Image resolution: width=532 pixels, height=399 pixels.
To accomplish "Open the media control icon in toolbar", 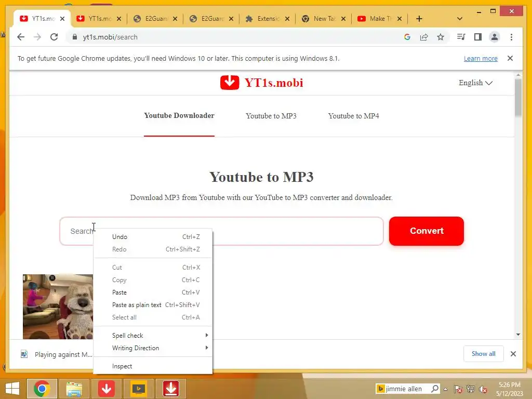I will coord(461,37).
